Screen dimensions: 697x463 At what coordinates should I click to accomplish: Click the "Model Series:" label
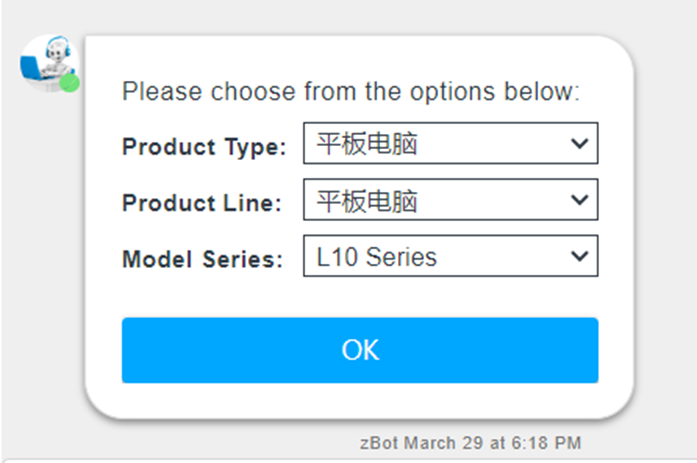tap(203, 259)
